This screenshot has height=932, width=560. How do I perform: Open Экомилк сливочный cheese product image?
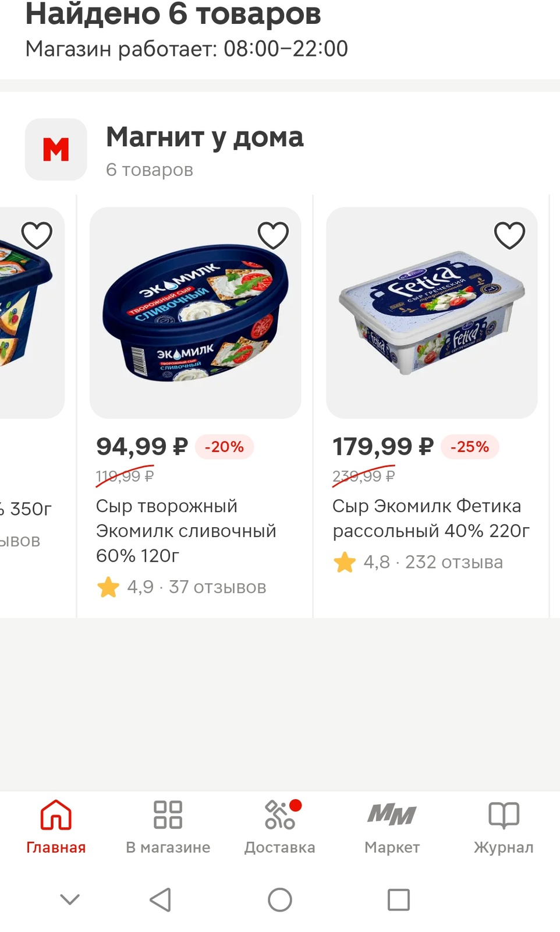(x=195, y=313)
